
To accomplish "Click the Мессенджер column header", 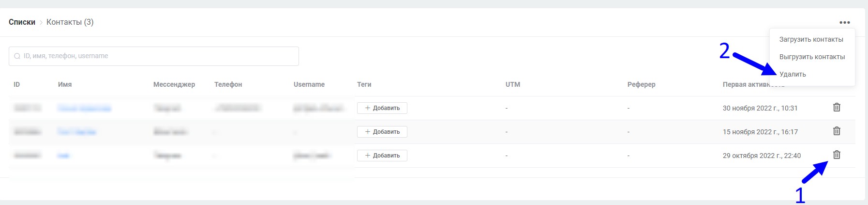I will (x=174, y=84).
